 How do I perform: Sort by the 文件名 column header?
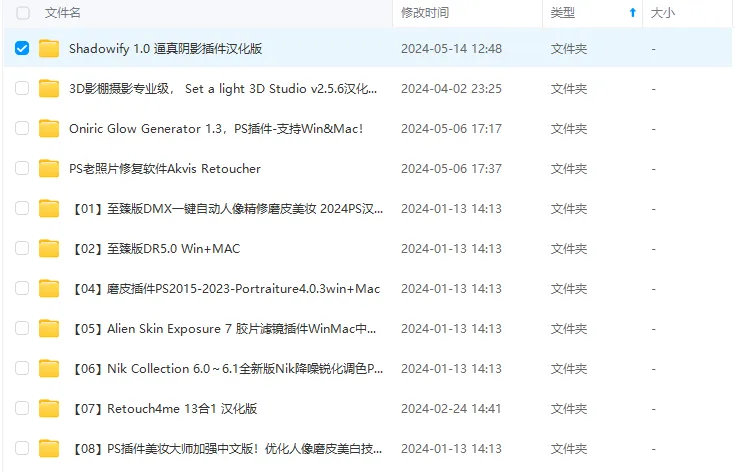(63, 13)
